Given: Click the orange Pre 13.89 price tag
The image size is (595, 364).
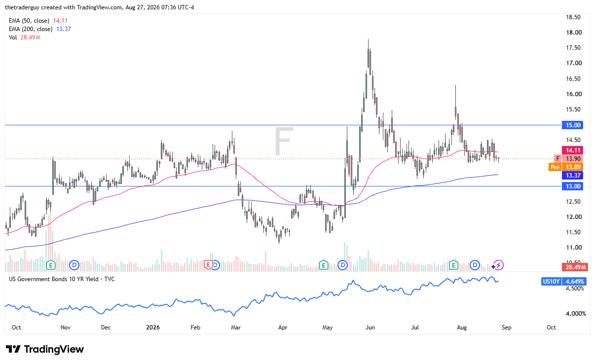Looking at the screenshot, I should tap(567, 167).
